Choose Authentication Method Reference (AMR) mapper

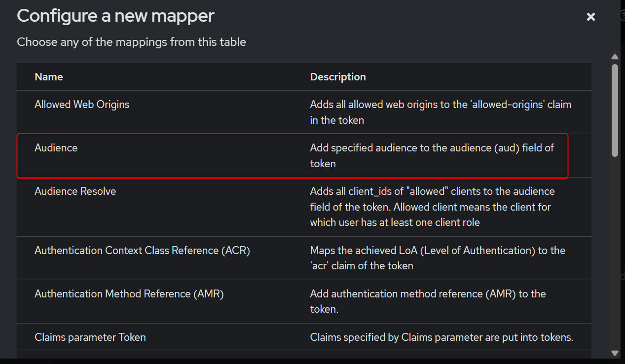click(x=129, y=294)
